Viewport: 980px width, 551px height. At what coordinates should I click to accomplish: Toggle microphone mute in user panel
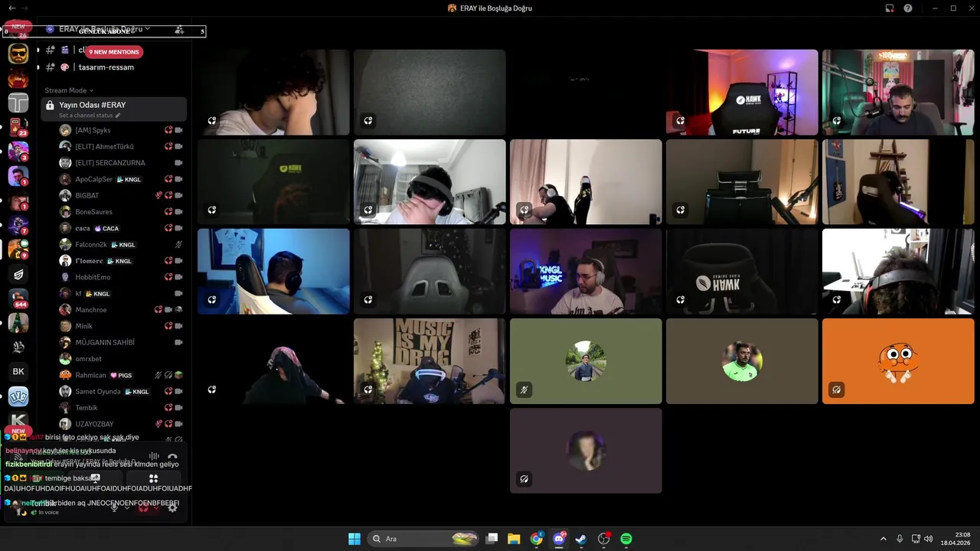click(115, 507)
